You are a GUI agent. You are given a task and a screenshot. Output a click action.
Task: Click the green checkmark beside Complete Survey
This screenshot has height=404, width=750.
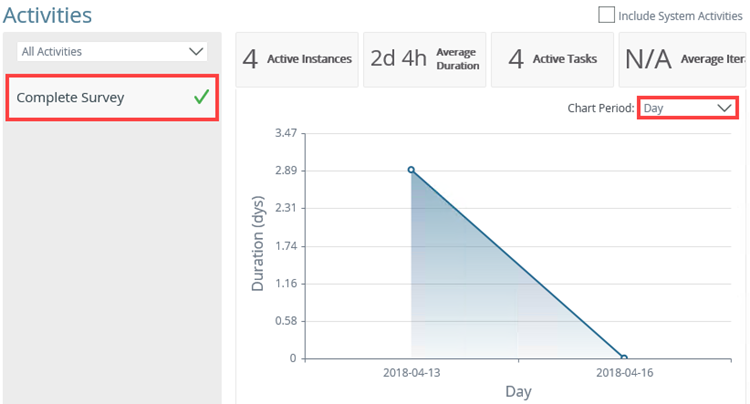click(201, 97)
